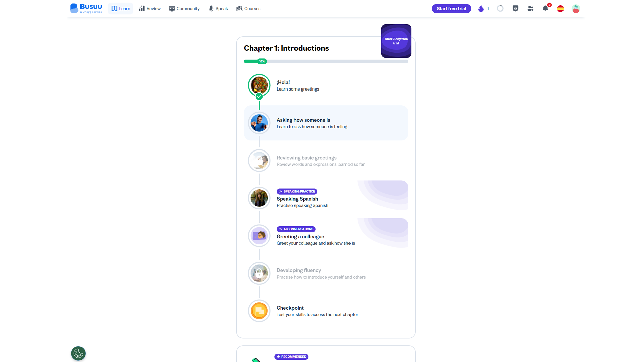Open the Review tab
Screen dimensions: 644x362
pos(150,9)
